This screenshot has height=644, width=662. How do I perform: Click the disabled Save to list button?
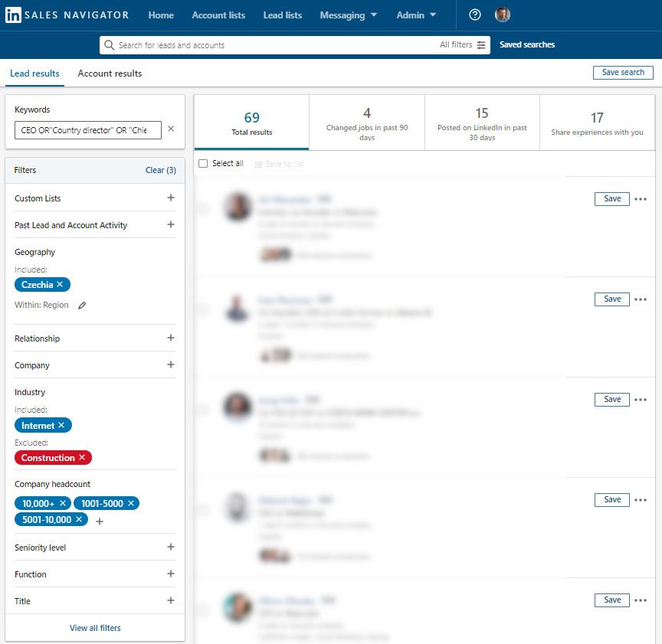279,164
